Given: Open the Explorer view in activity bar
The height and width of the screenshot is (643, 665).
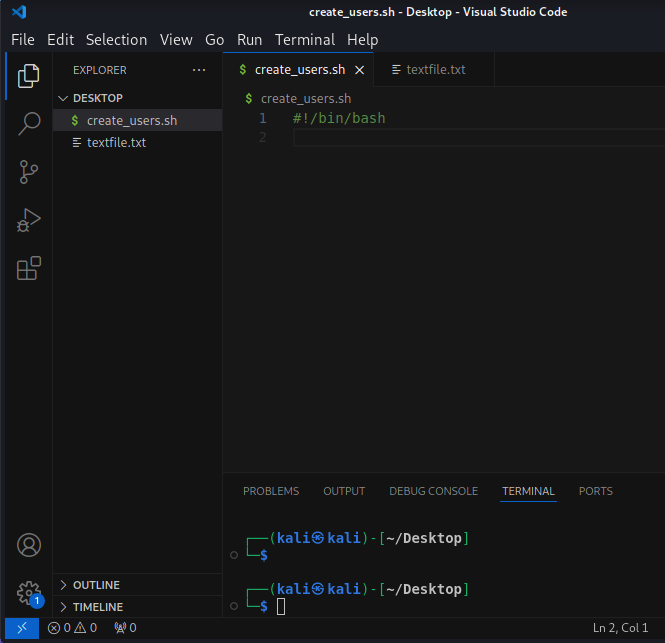Looking at the screenshot, I should pos(28,76).
